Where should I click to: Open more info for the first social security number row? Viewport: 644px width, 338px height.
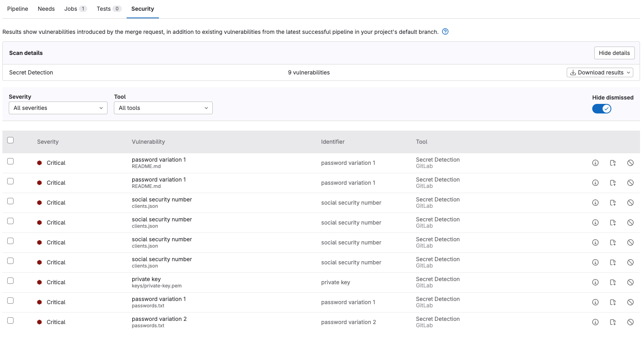(x=595, y=203)
